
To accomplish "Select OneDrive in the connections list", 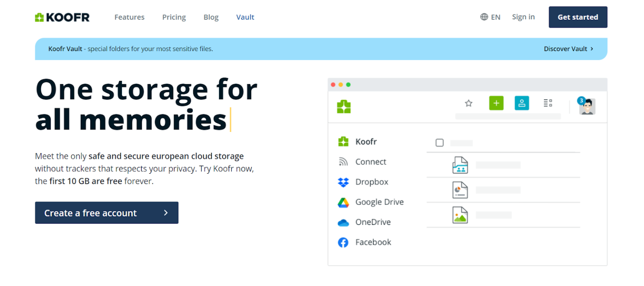I will coord(373,222).
